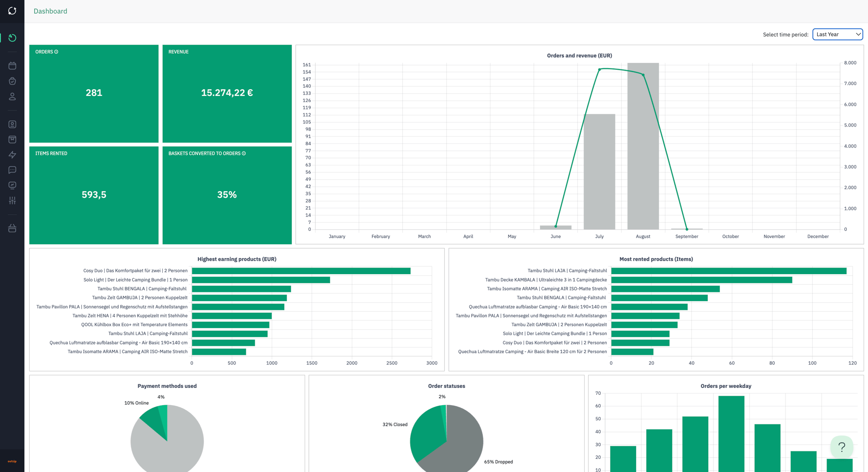Open the customers person sidebar icon
This screenshot has height=472, width=868.
click(12, 96)
